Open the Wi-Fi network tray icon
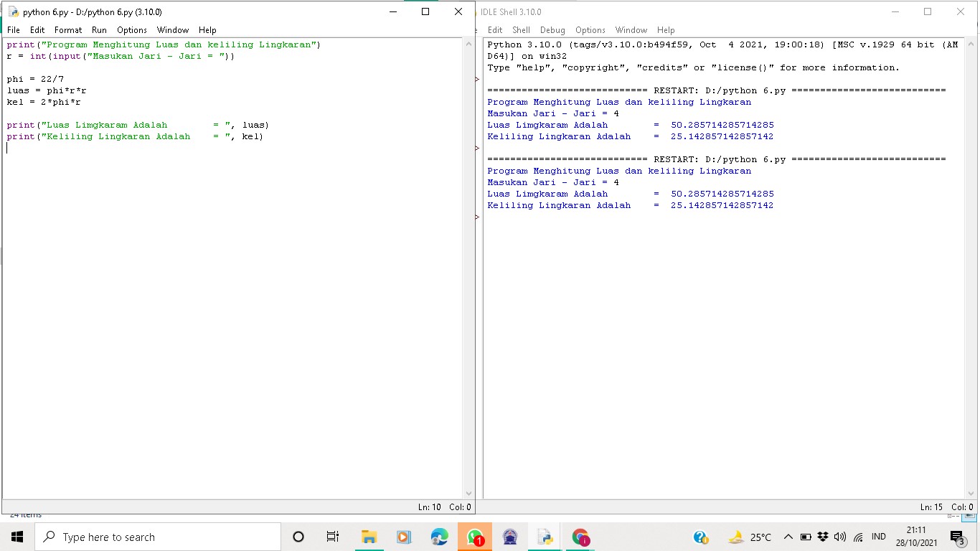980x551 pixels. (x=858, y=537)
